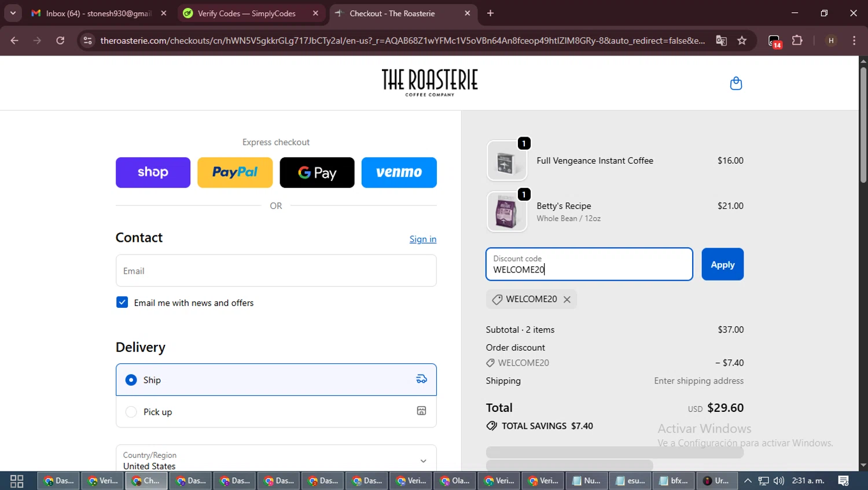
Task: Click the scrollbar down arrow
Action: pyautogui.click(x=863, y=465)
